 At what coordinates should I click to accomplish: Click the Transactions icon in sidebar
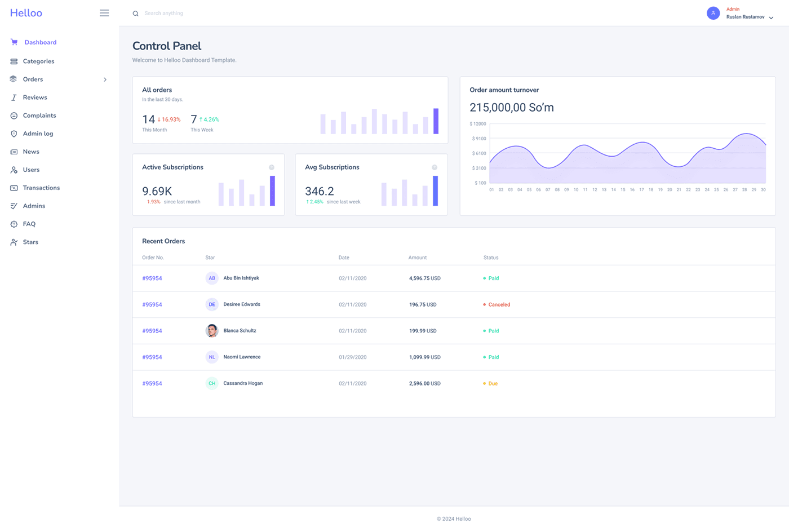(14, 188)
